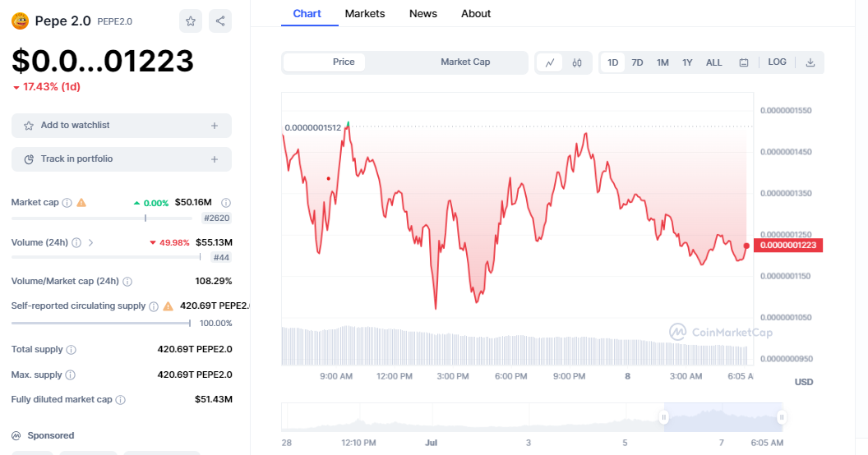Switch to the News tab
This screenshot has height=455, width=868.
tap(423, 14)
